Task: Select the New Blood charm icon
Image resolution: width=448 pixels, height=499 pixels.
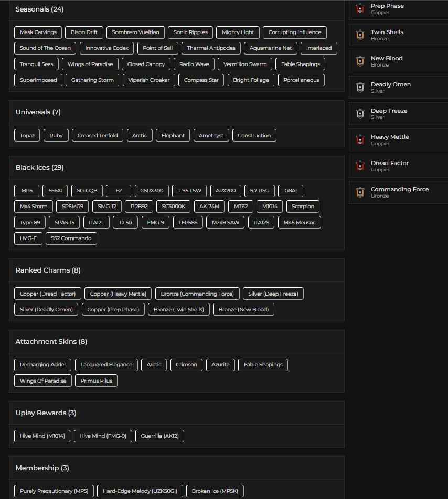Action: (360, 61)
